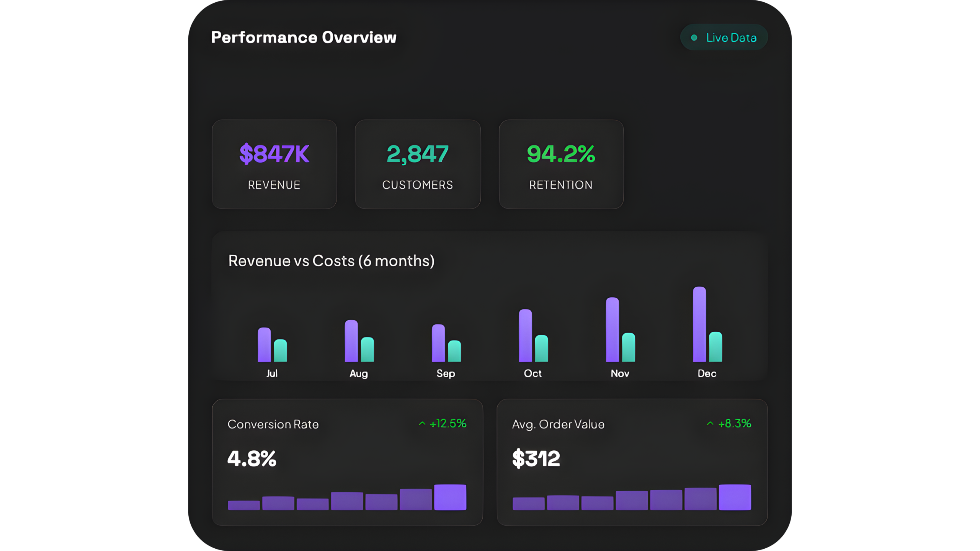Open the $847K Revenue card
The image size is (980, 551).
[x=274, y=164]
